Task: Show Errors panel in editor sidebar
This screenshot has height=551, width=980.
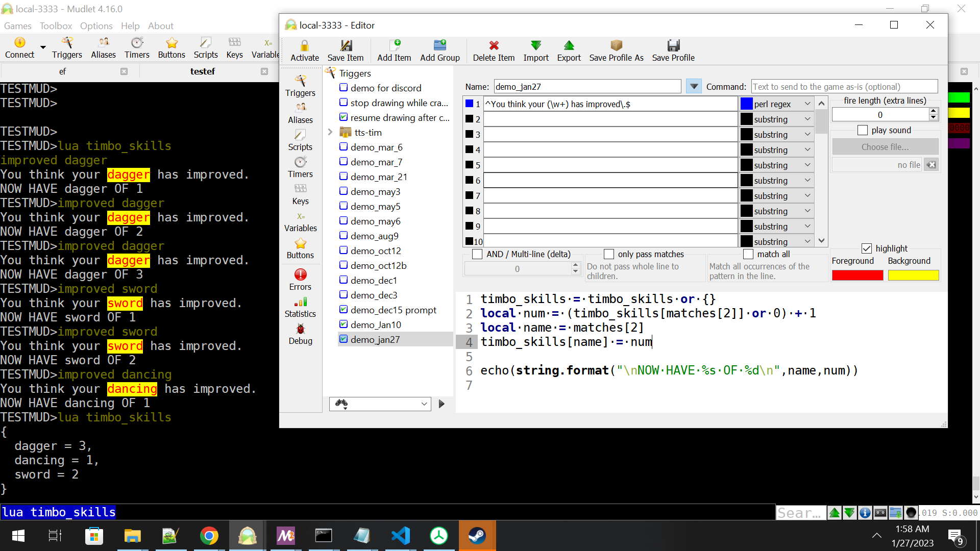Action: coord(300,280)
